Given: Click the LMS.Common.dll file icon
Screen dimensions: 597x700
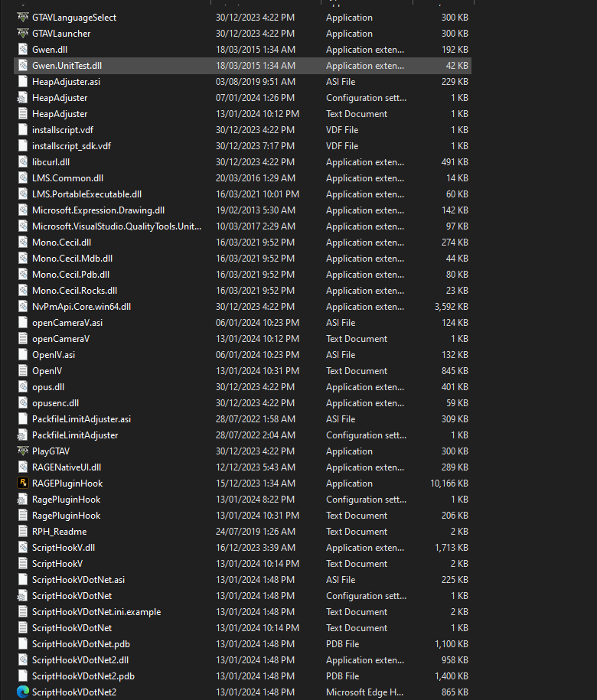Looking at the screenshot, I should (23, 178).
